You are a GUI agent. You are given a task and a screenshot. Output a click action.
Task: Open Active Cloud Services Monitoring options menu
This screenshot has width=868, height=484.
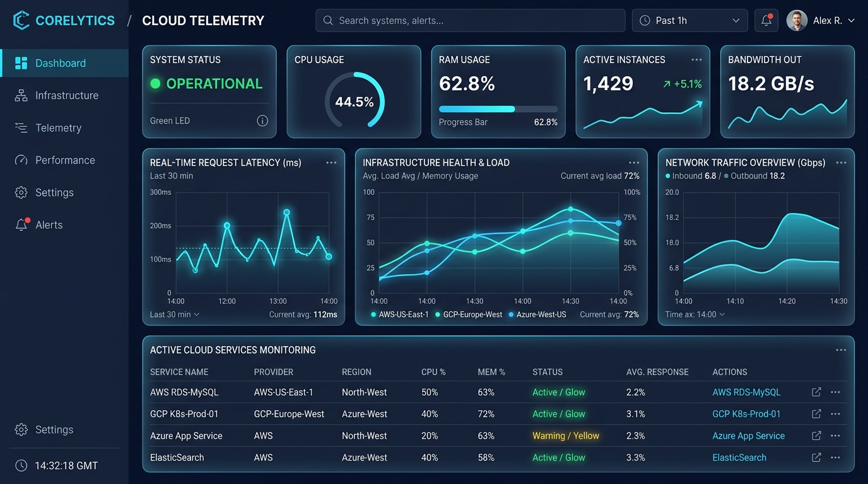(x=841, y=350)
